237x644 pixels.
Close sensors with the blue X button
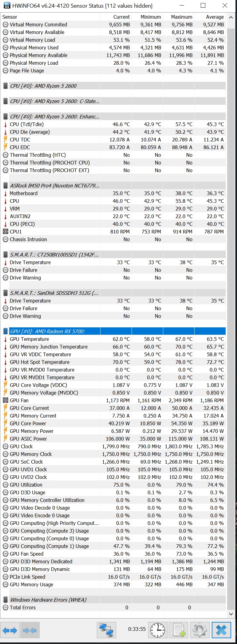pyautogui.click(x=221, y=631)
